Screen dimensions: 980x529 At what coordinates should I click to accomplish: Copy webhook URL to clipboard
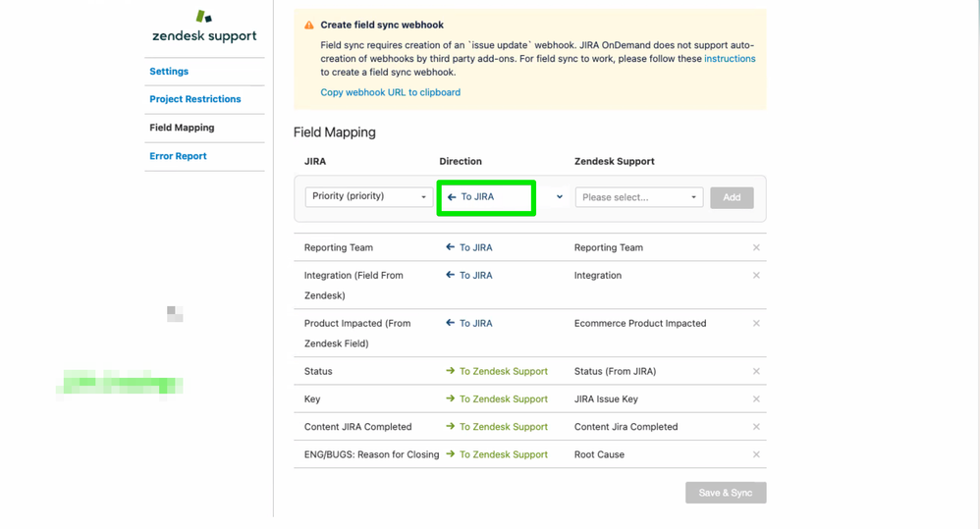pyautogui.click(x=391, y=92)
